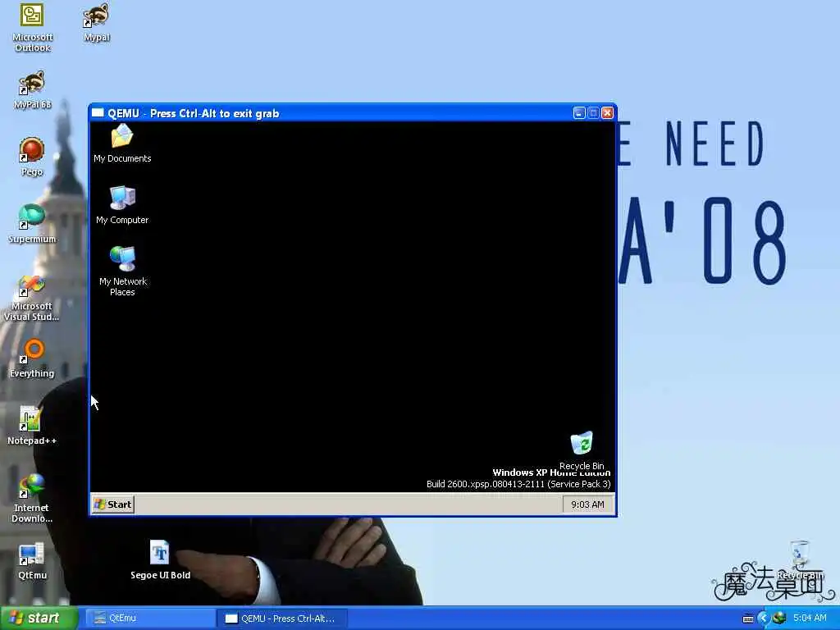
Task: Select the Segoe UI Bold font file
Action: [x=160, y=560]
